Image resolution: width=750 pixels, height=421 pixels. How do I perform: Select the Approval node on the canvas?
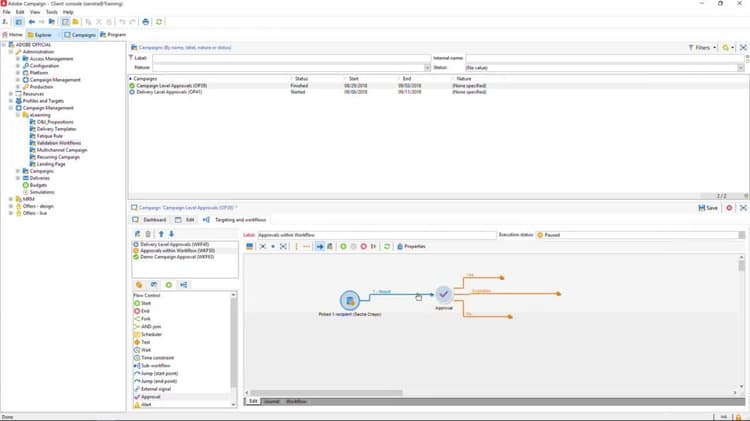coord(443,294)
